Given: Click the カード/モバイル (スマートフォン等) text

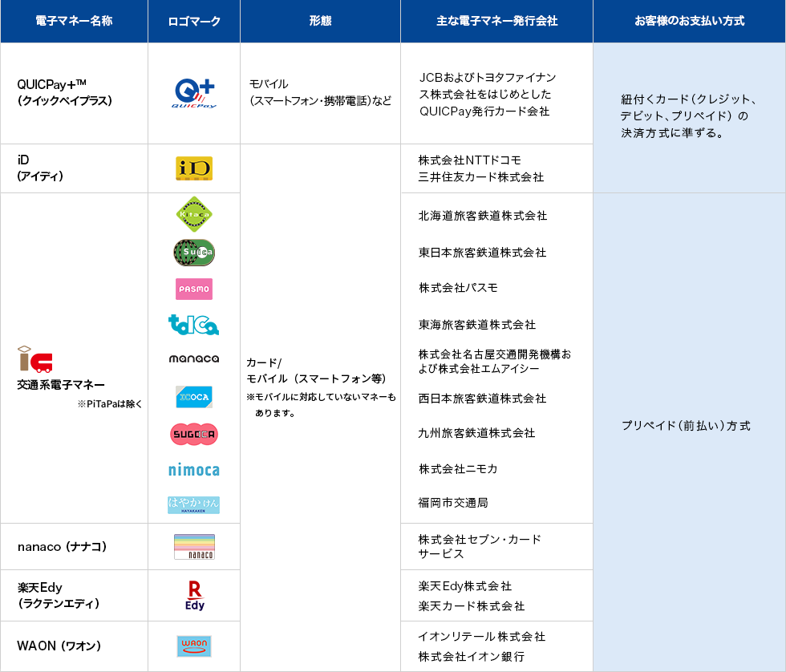Looking at the screenshot, I should click(316, 370).
